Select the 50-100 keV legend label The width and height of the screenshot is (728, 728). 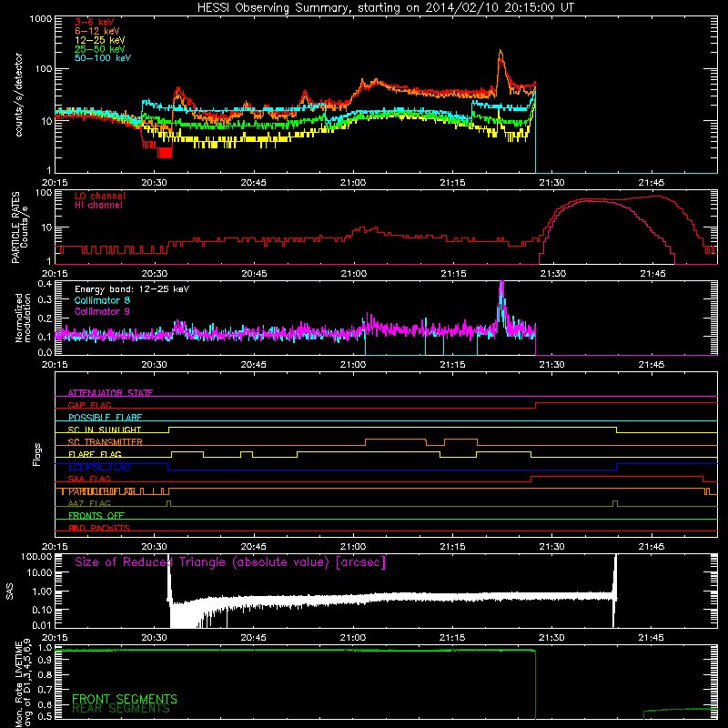pyautogui.click(x=103, y=57)
